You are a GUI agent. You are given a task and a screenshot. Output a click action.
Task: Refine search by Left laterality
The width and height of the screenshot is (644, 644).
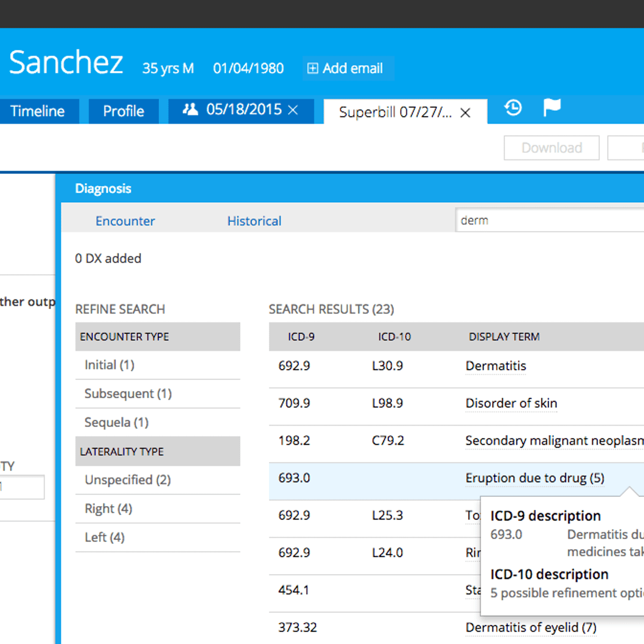[x=105, y=537]
